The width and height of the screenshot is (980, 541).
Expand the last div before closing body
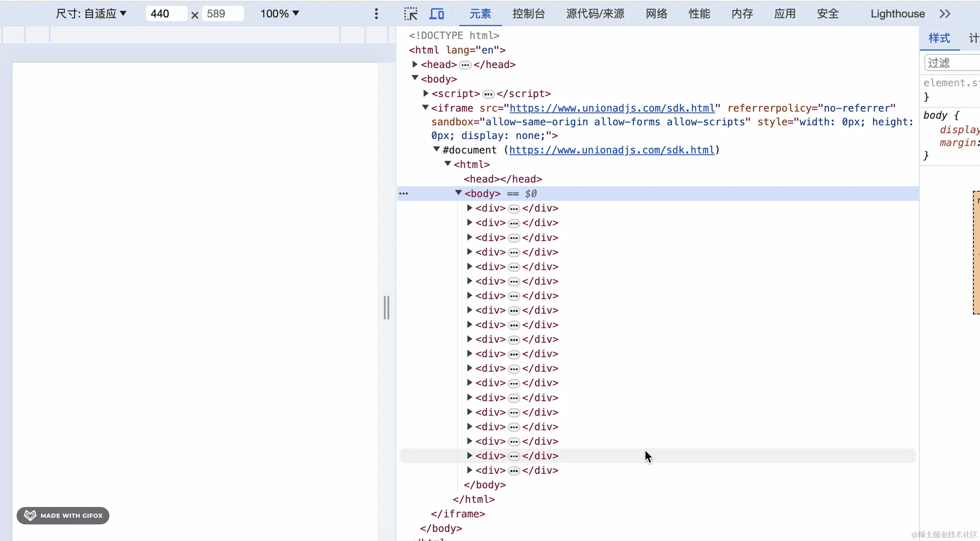470,470
